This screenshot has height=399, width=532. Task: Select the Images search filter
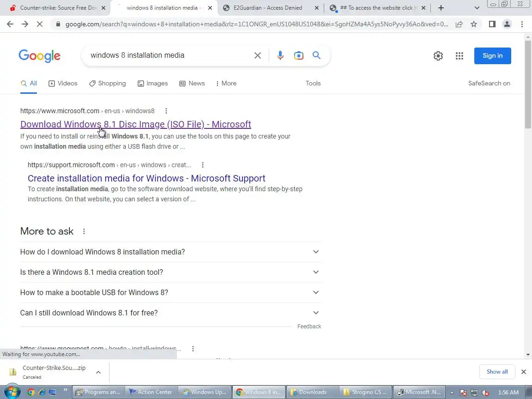click(153, 84)
